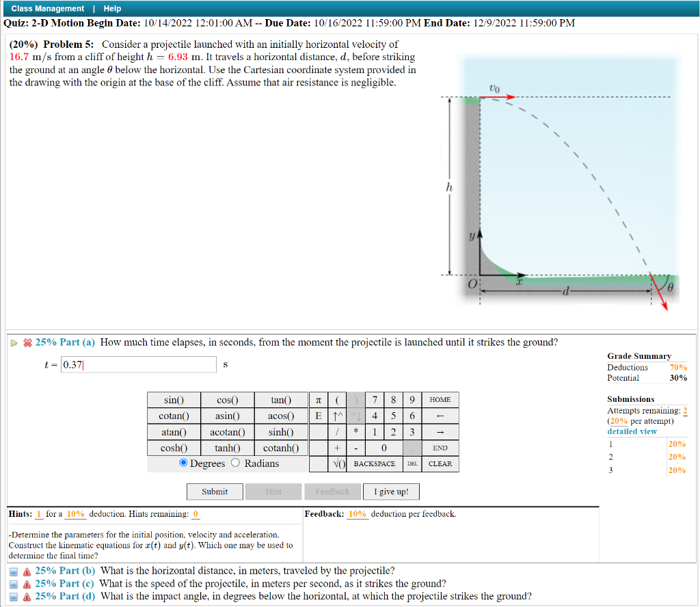Screen dimensions: 700x607
Task: Click the CLEAR key on the keypad
Action: click(440, 463)
